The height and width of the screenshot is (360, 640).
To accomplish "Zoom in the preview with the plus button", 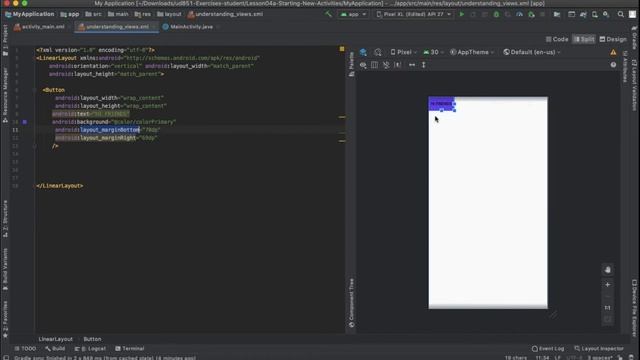I will point(607,284).
